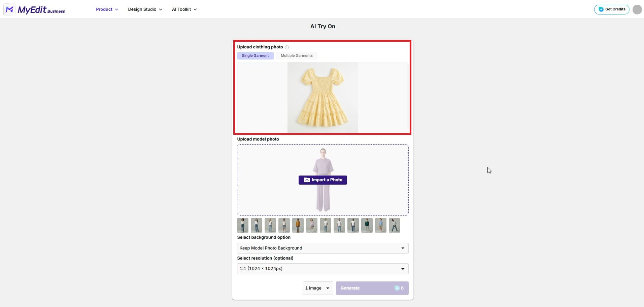Open the 1 image count dropdown
Screen dimensions: 644x307
pyautogui.click(x=317, y=288)
